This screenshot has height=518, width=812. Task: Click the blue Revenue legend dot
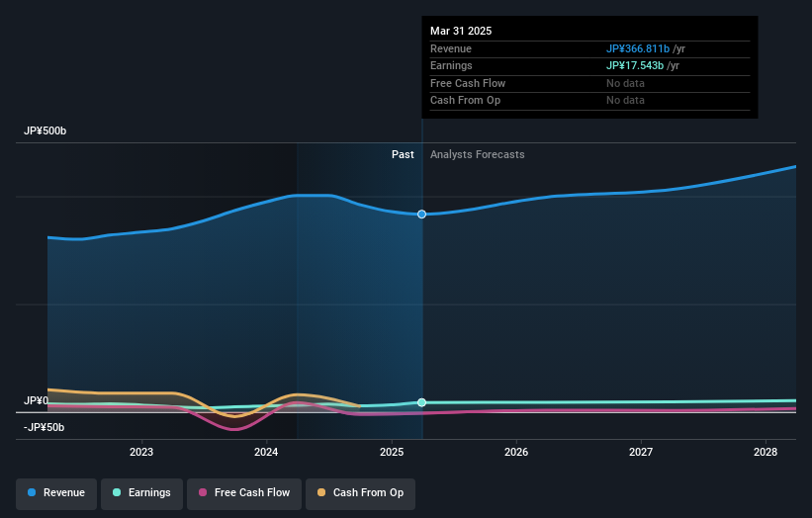click(x=32, y=492)
